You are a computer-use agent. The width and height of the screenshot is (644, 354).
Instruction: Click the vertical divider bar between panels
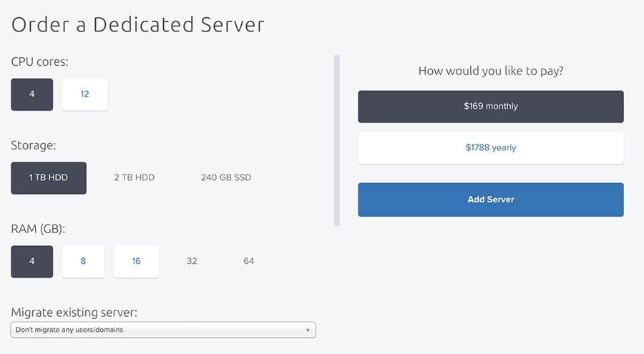coord(336,141)
